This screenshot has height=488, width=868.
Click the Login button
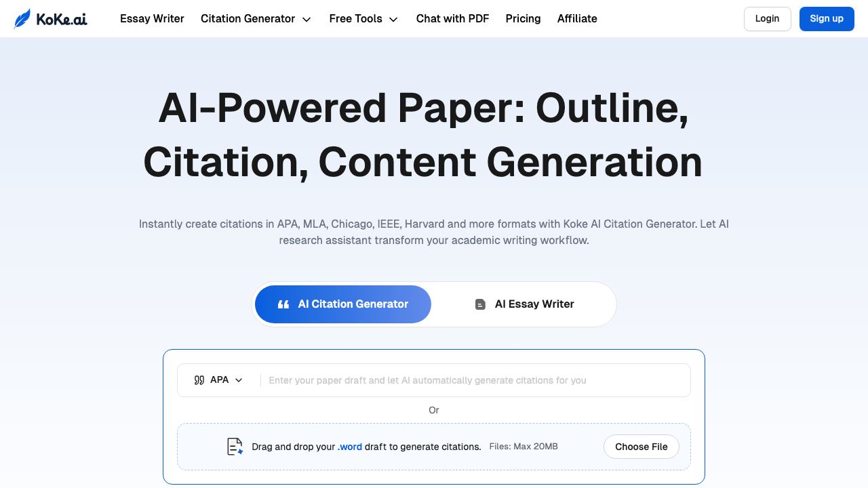(768, 19)
